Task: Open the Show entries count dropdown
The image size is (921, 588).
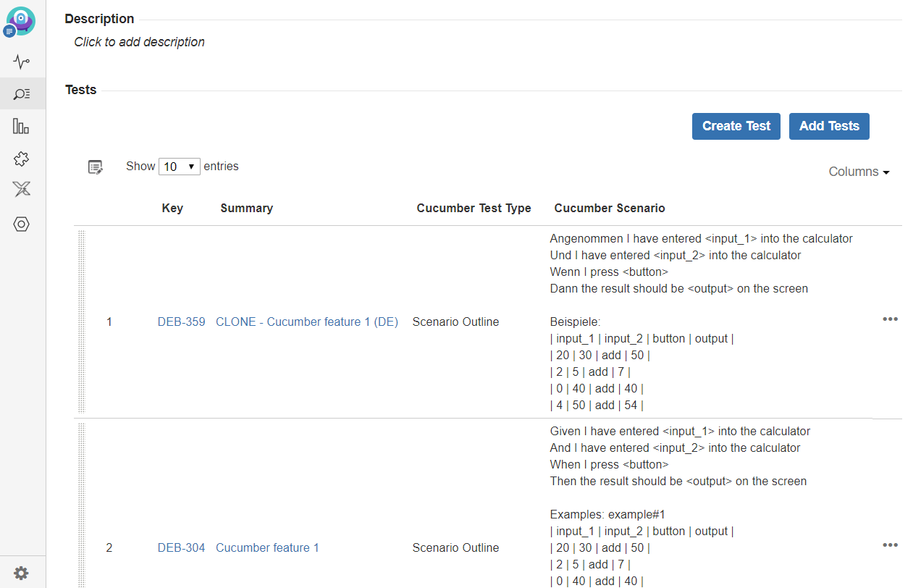Action: click(x=180, y=167)
